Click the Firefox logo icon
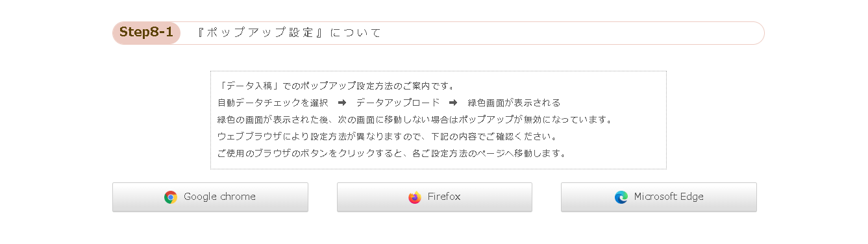Viewport: 868px width, 244px height. [x=415, y=197]
